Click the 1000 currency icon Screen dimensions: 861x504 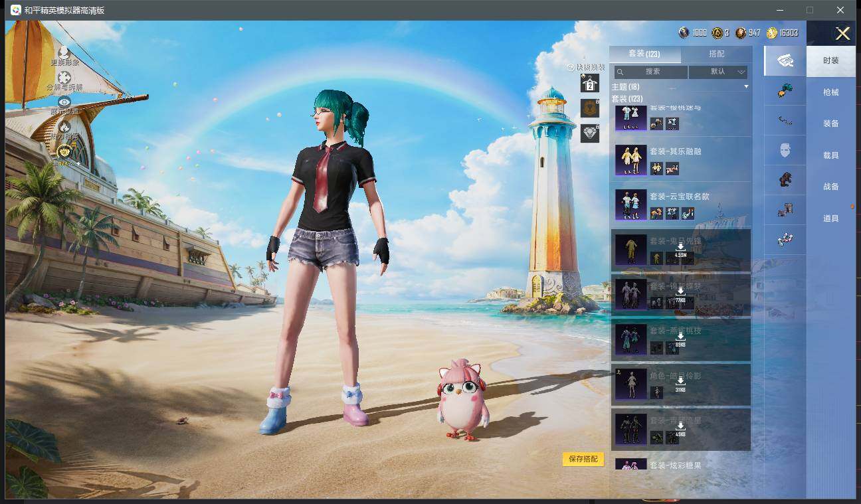click(x=684, y=33)
